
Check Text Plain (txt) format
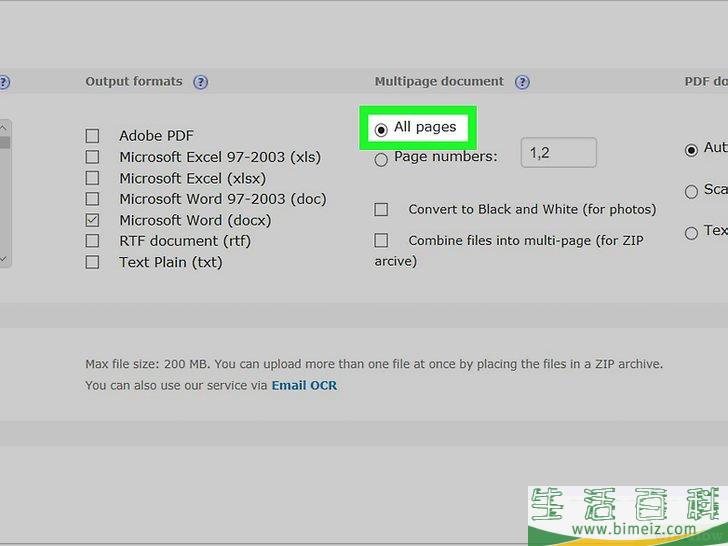(x=92, y=262)
